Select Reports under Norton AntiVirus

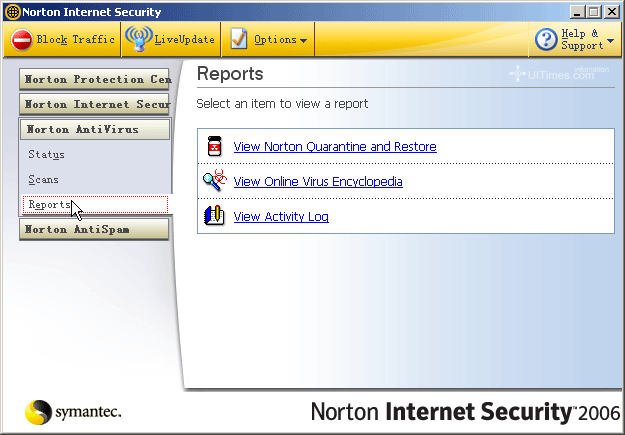click(95, 205)
